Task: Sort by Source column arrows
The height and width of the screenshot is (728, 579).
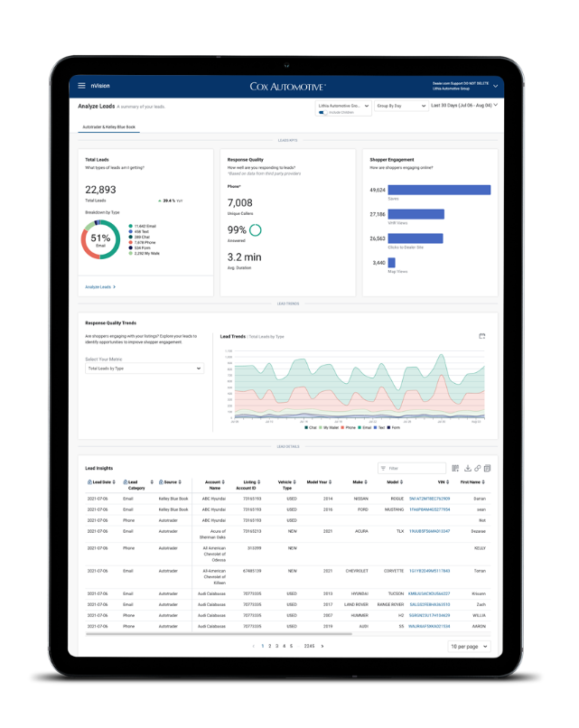Action: click(180, 482)
